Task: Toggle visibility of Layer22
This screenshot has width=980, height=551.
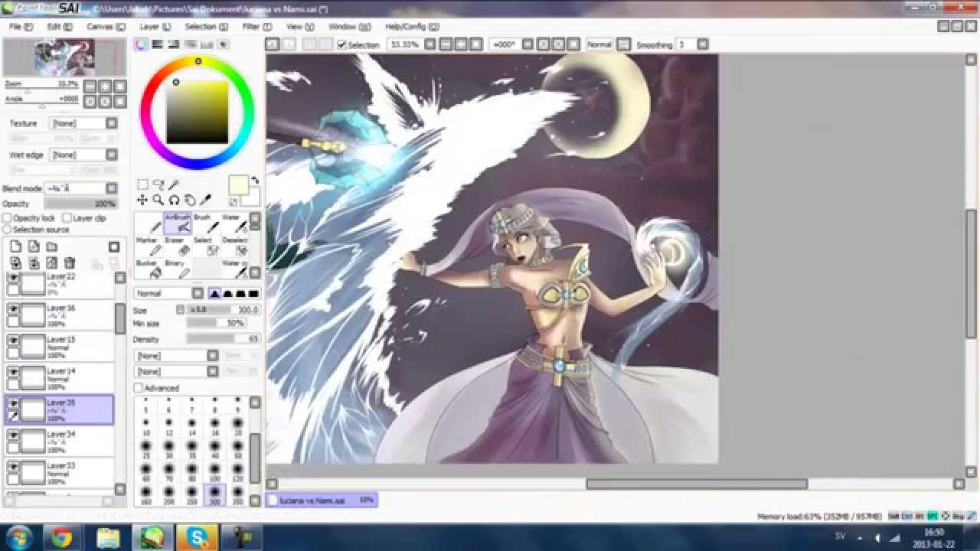Action: pos(13,279)
